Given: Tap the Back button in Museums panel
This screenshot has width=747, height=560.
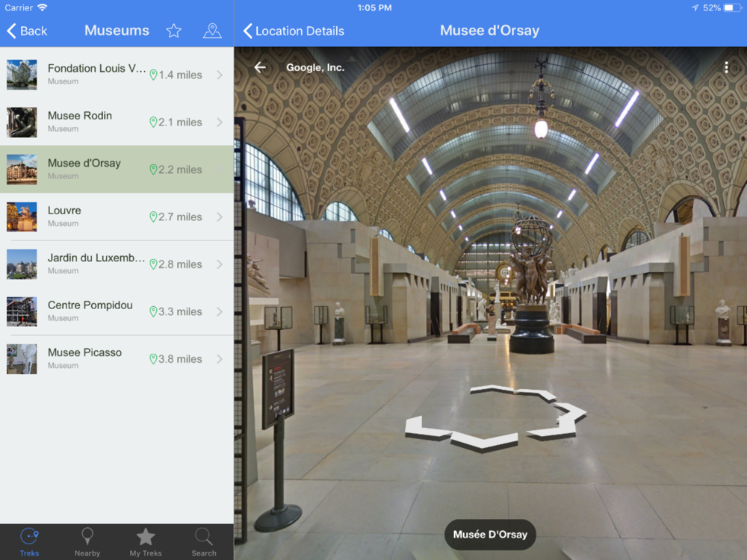Looking at the screenshot, I should (27, 31).
